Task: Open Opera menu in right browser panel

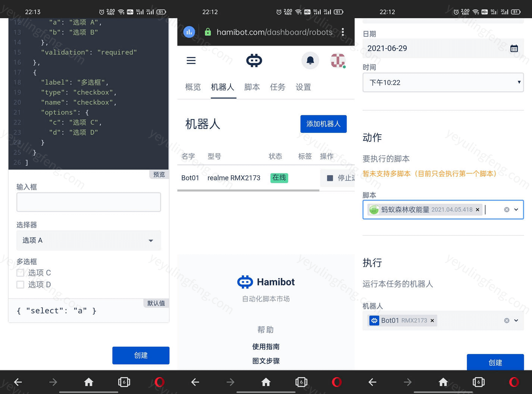Action: point(514,382)
